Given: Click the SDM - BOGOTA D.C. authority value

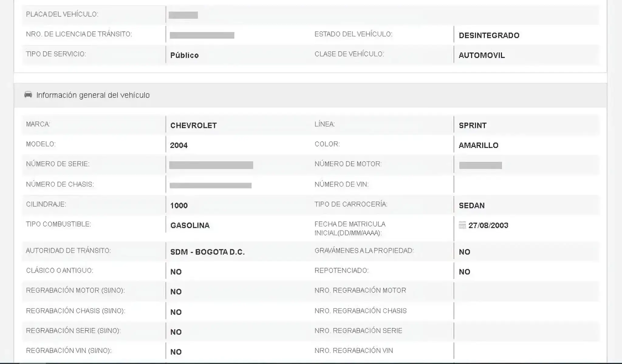Looking at the screenshot, I should point(207,252).
